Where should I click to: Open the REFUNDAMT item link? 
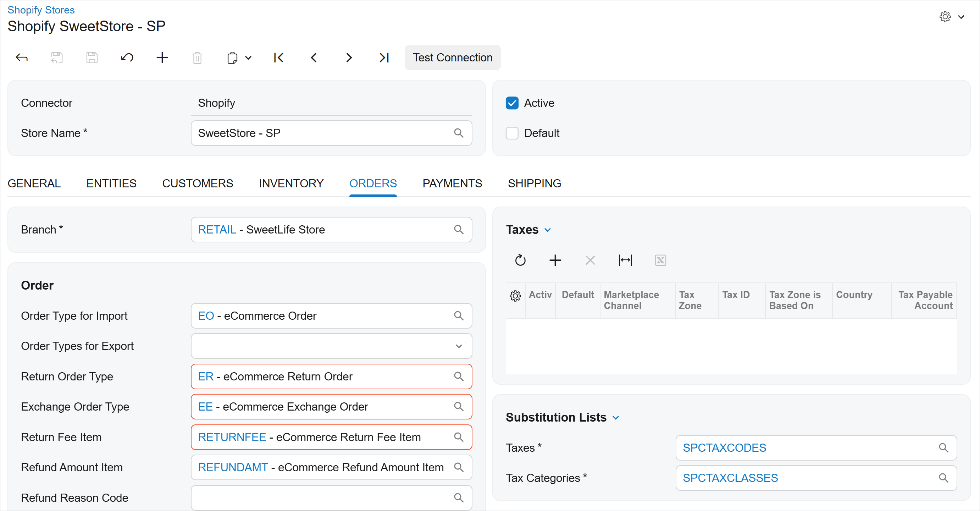233,467
